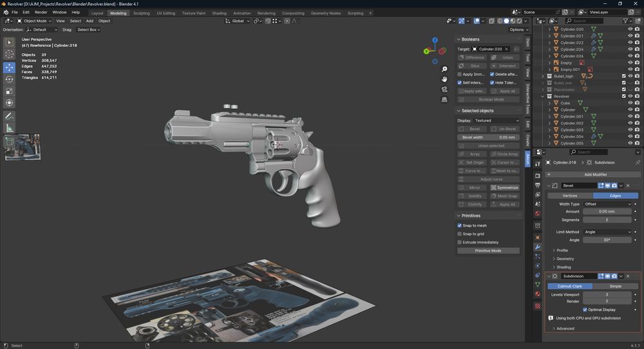Select the Transform tool
This screenshot has width=644, height=349.
point(10,103)
